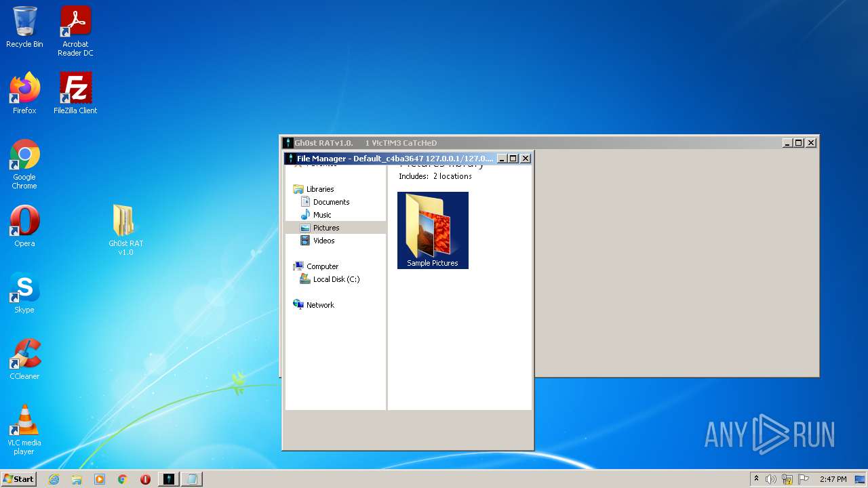Open Chrome from the taskbar
Image resolution: width=868 pixels, height=488 pixels.
[x=123, y=479]
